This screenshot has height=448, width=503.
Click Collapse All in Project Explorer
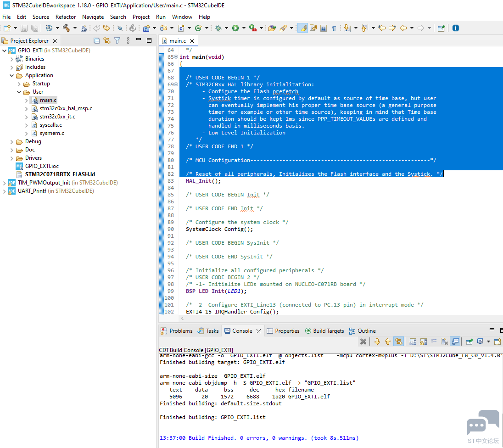point(96,40)
